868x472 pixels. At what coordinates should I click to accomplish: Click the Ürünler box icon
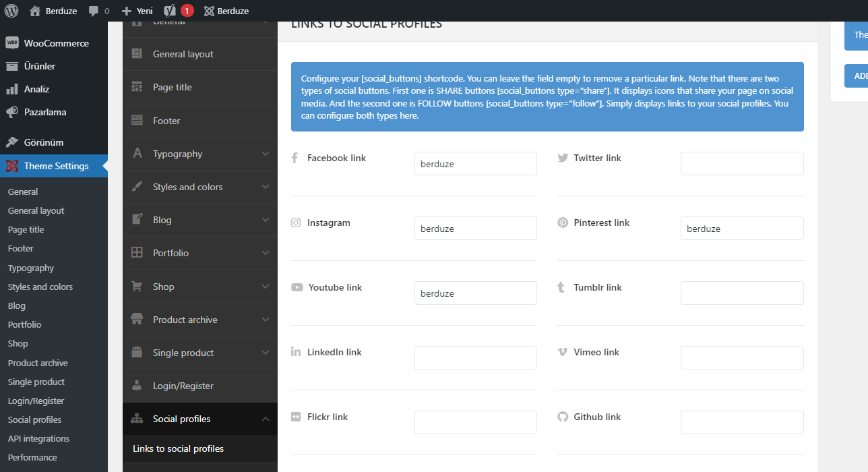point(11,66)
